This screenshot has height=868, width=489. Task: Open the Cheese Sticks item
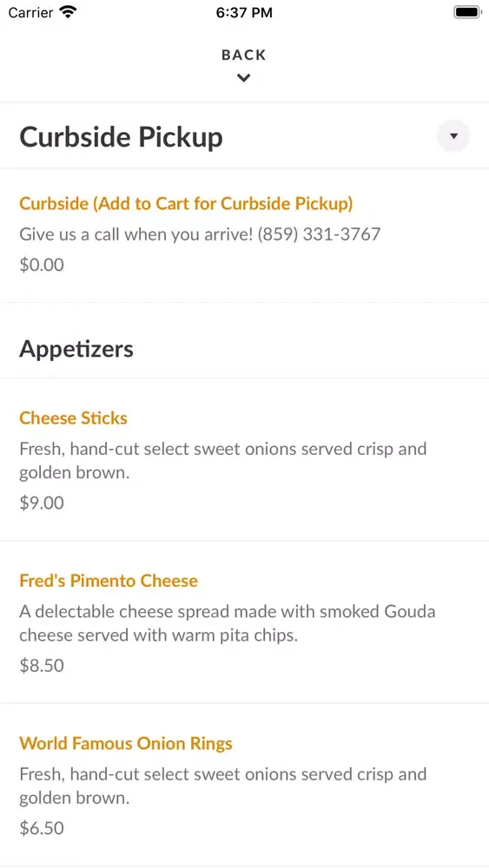pos(73,418)
